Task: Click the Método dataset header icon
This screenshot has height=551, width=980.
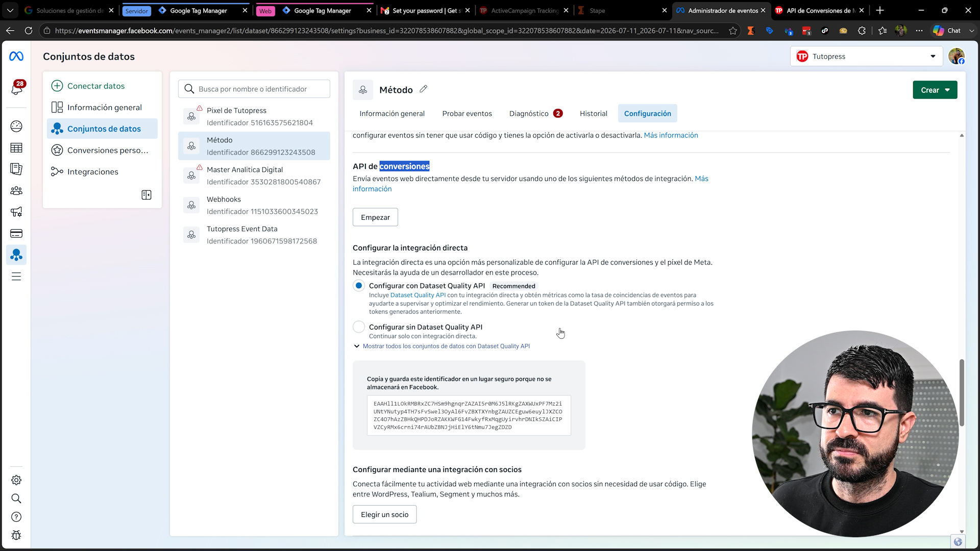Action: pos(363,90)
